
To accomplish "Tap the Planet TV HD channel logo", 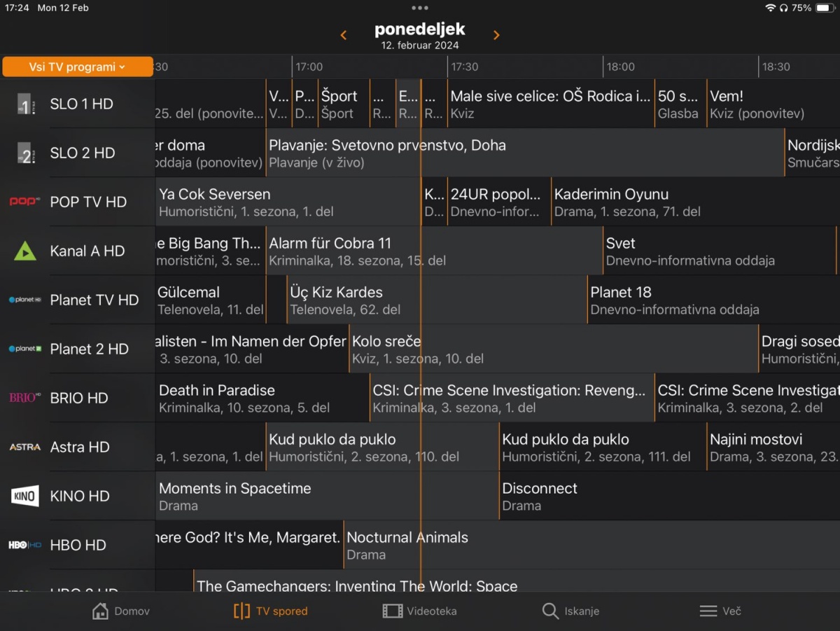I will point(25,300).
